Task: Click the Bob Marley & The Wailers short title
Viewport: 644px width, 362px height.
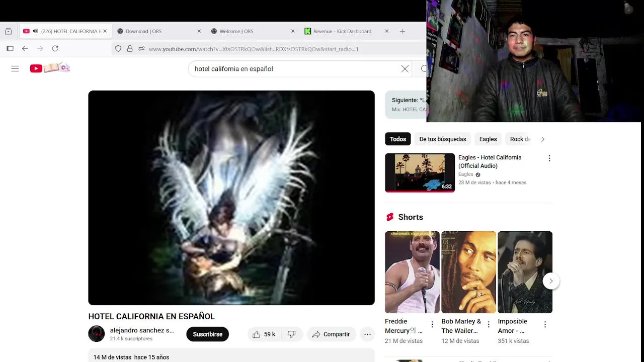Action: 461,326
